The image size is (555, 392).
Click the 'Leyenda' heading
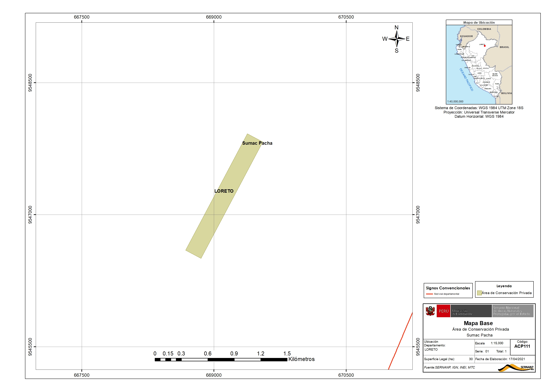[x=504, y=286]
